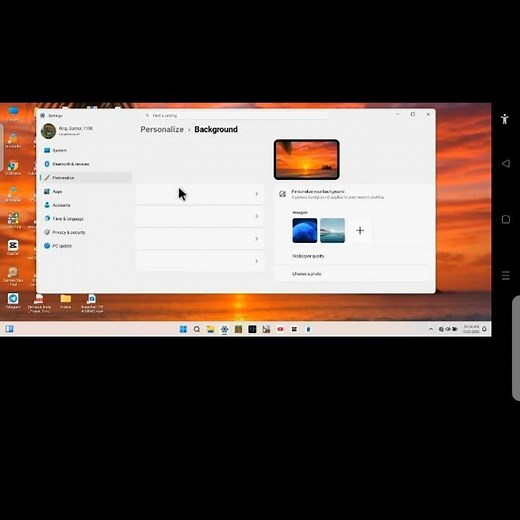Open the Widgets button on the taskbar
Viewport: 520px width, 520px height.
pos(9,329)
